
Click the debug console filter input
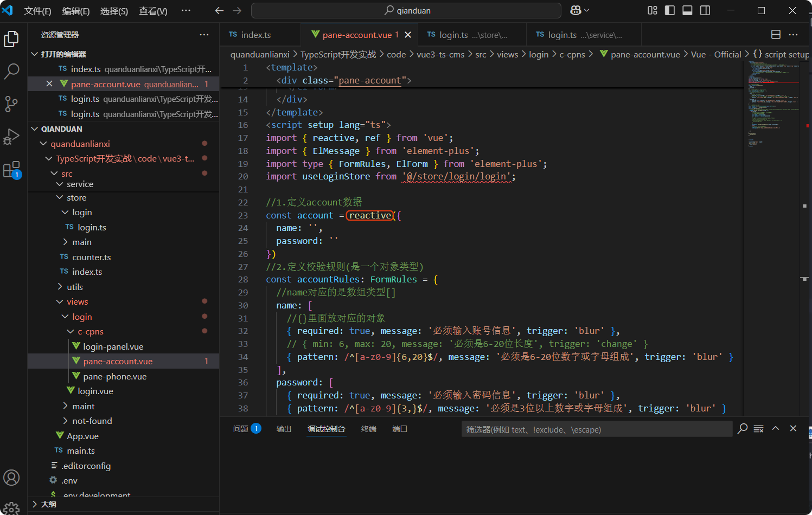pos(597,429)
